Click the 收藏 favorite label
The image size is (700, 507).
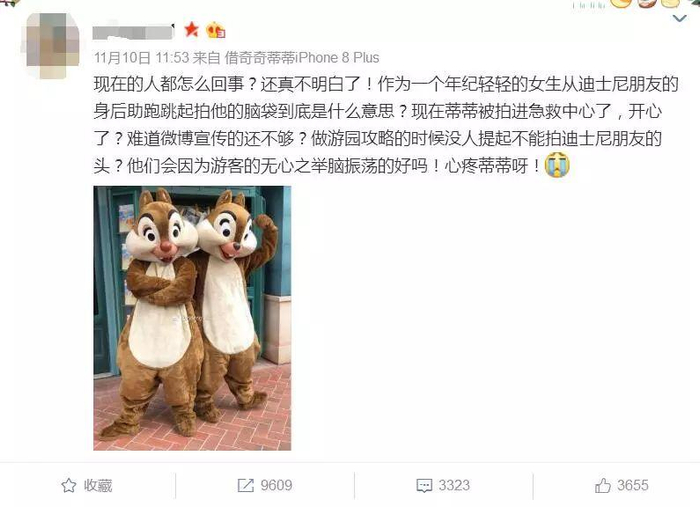tap(98, 485)
